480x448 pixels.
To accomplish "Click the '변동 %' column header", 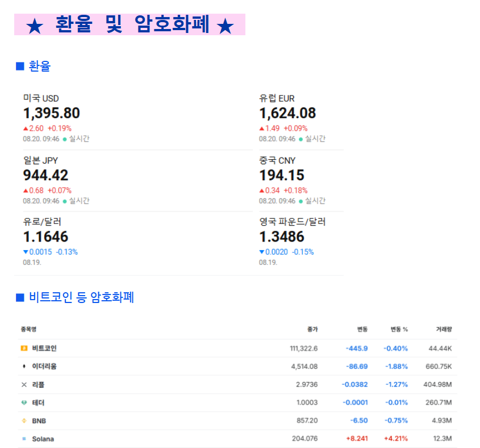I will pyautogui.click(x=399, y=329).
